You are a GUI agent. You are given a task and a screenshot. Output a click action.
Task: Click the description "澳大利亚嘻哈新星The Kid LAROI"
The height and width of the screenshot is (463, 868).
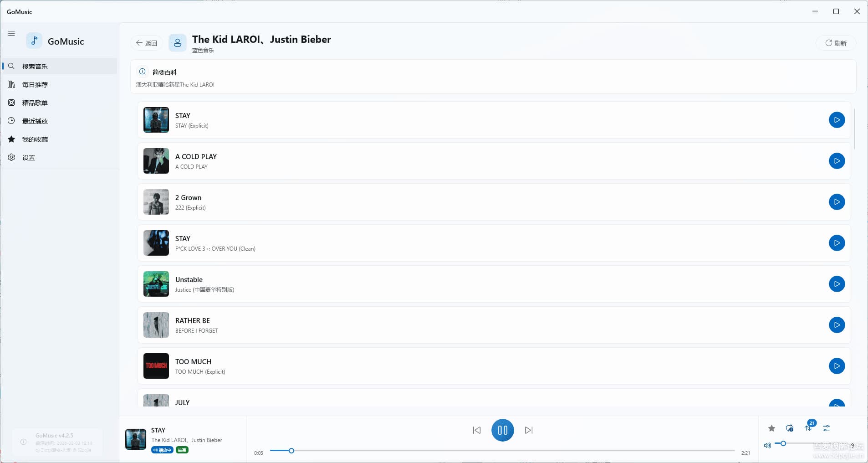[175, 85]
